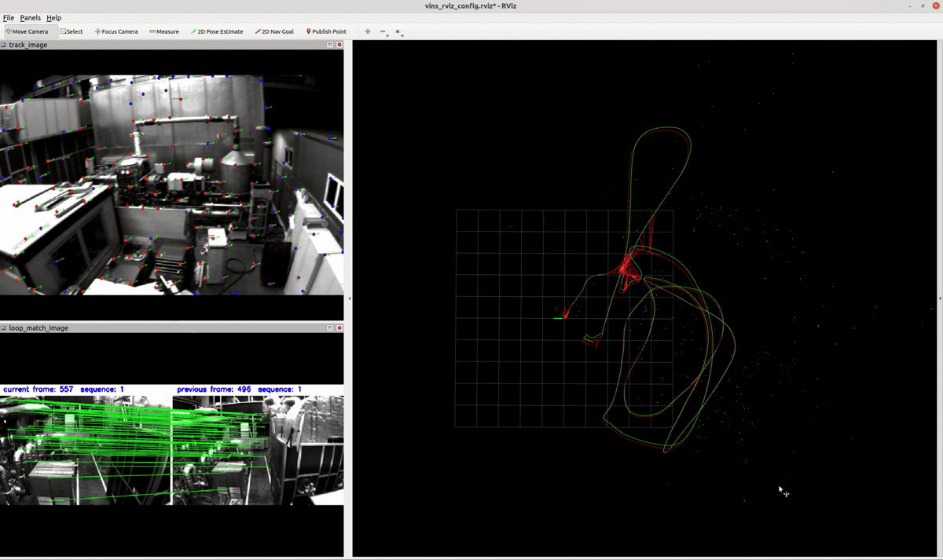This screenshot has height=560, width=943.
Task: Open the Panels menu
Action: [x=30, y=17]
